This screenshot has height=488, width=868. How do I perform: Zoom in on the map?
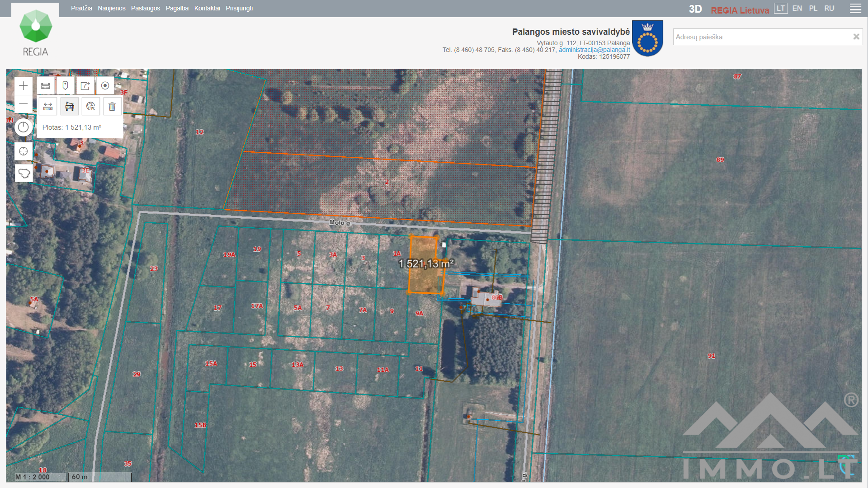pyautogui.click(x=24, y=86)
